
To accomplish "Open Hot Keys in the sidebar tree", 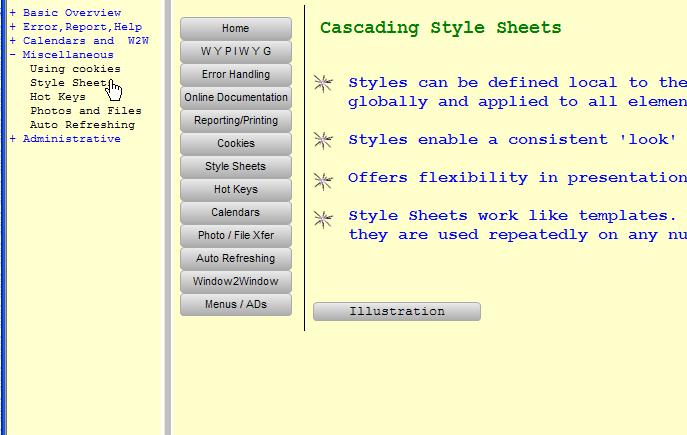I will 58,97.
